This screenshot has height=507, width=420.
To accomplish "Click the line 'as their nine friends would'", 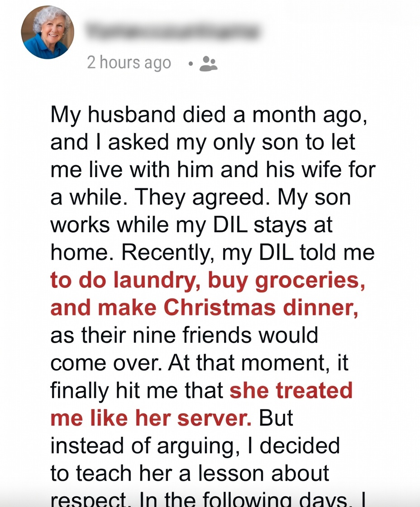I will [x=184, y=335].
